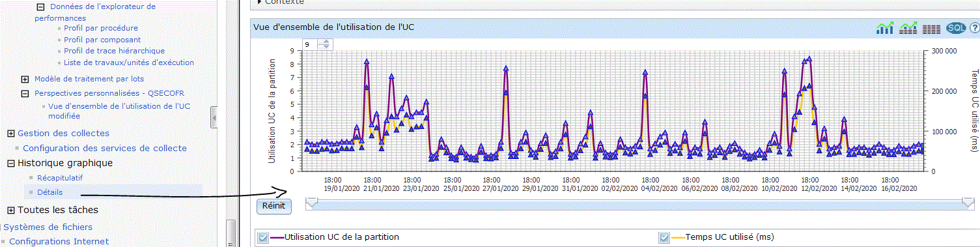Collapse the Historique graphique section
The height and width of the screenshot is (247, 980).
click(11, 163)
